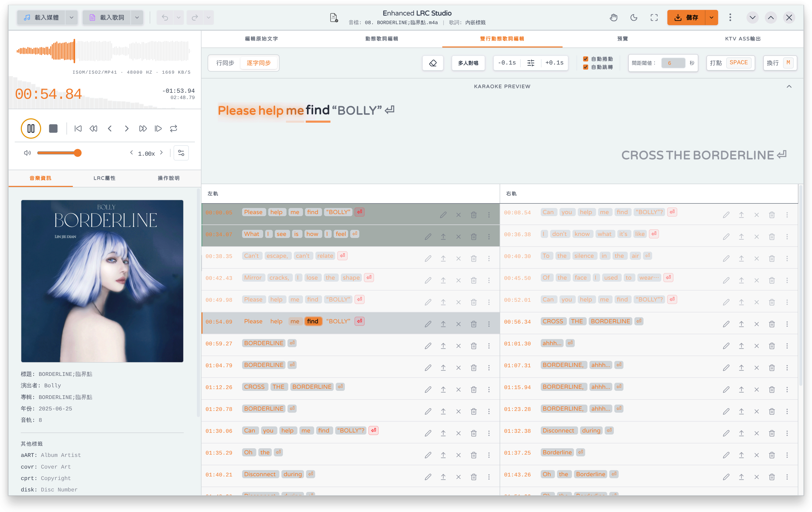Open the undo history dropdown arrow
The height and width of the screenshot is (512, 812).
point(179,18)
